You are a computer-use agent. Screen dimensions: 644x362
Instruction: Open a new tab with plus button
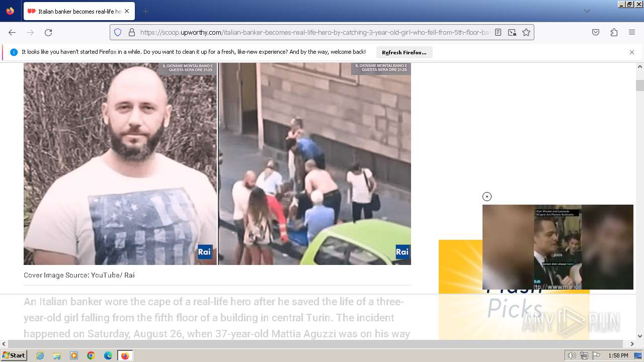point(145,11)
